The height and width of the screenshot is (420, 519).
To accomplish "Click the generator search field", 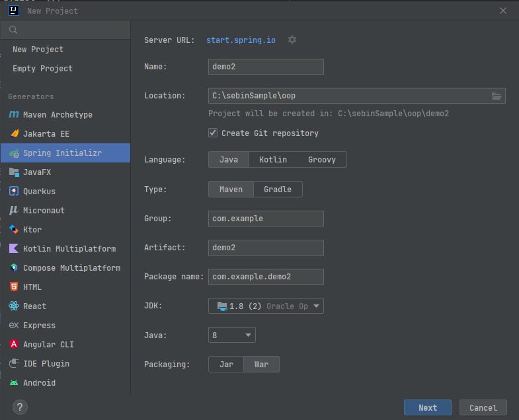I will tap(65, 30).
